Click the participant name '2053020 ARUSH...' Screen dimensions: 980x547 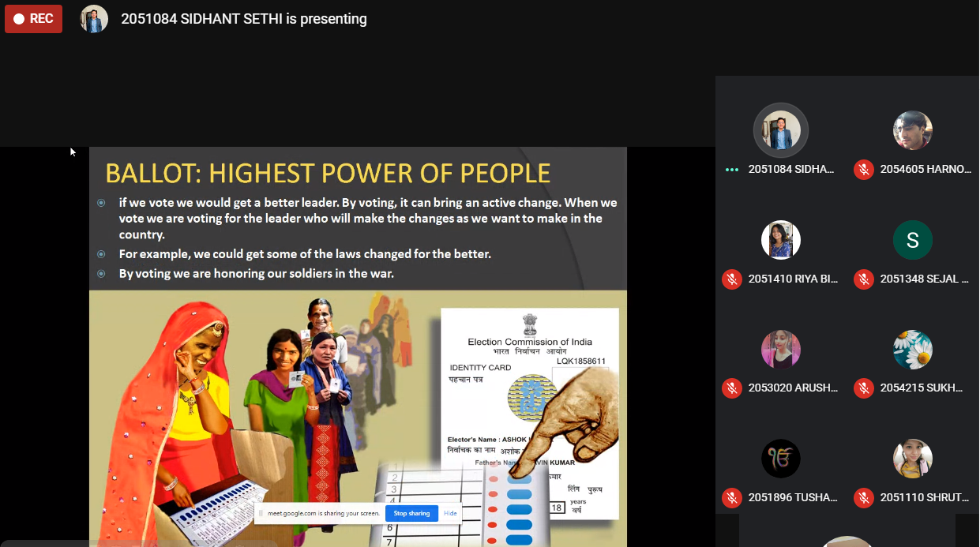pyautogui.click(x=792, y=388)
